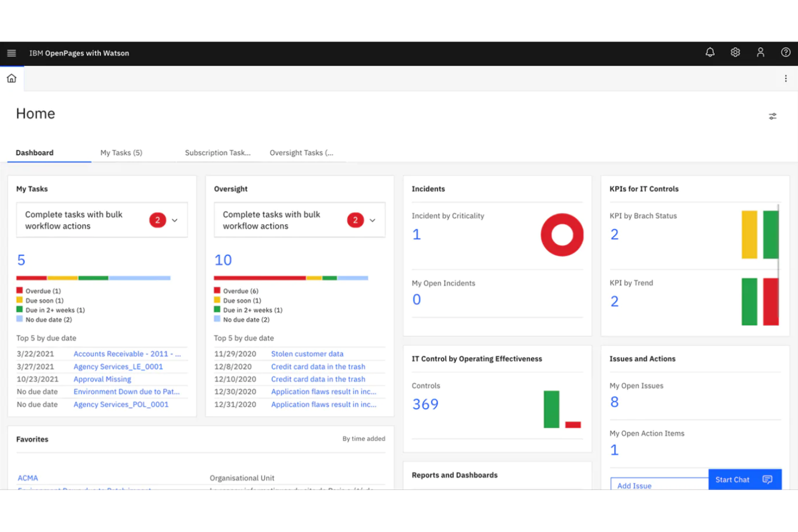Expand bulk workflow actions in Oversight
Image resolution: width=798 pixels, height=532 pixels.
(x=372, y=220)
